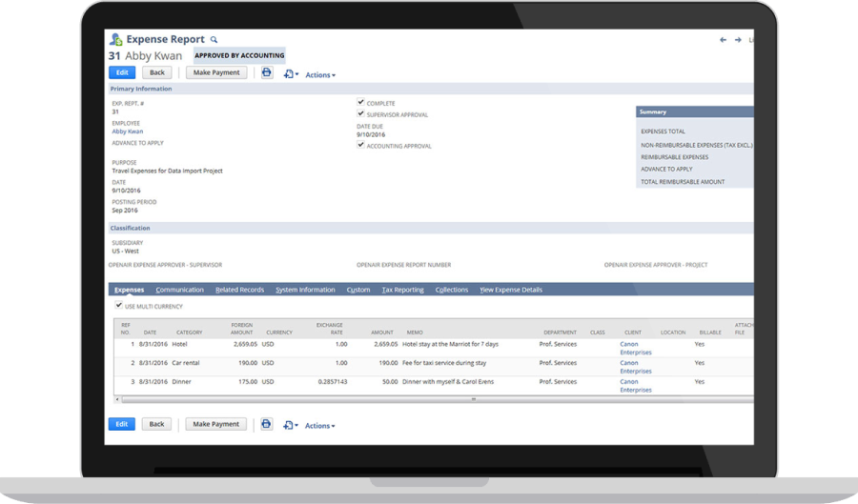
Task: Click the bottom Make Payment button
Action: tap(215, 424)
